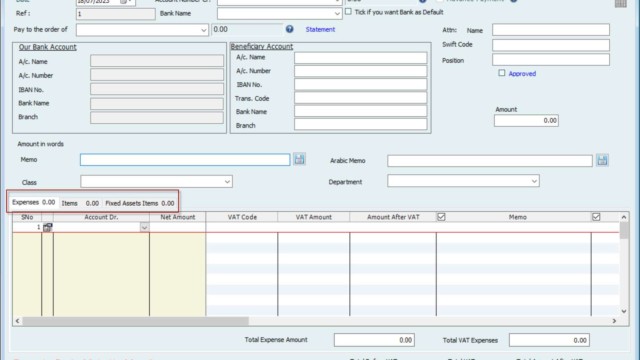Image resolution: width=640 pixels, height=360 pixels.
Task: Open the Statement link
Action: click(x=320, y=29)
